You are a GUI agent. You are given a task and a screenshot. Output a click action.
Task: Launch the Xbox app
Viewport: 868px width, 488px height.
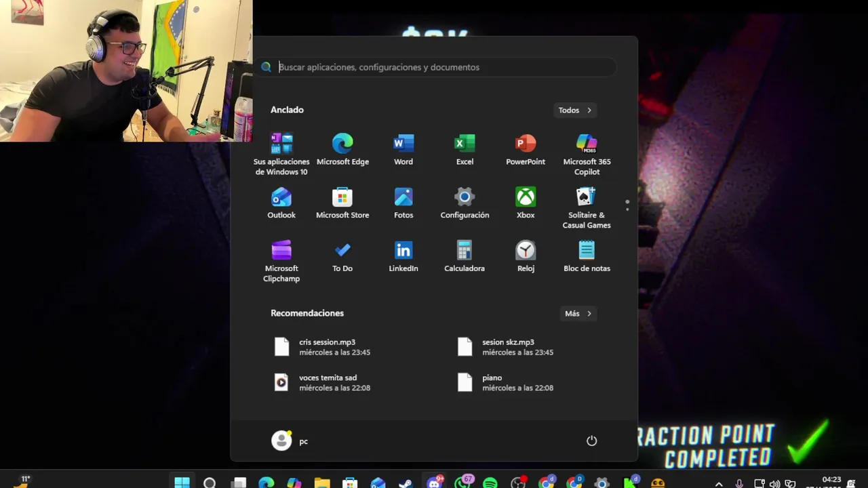526,203
